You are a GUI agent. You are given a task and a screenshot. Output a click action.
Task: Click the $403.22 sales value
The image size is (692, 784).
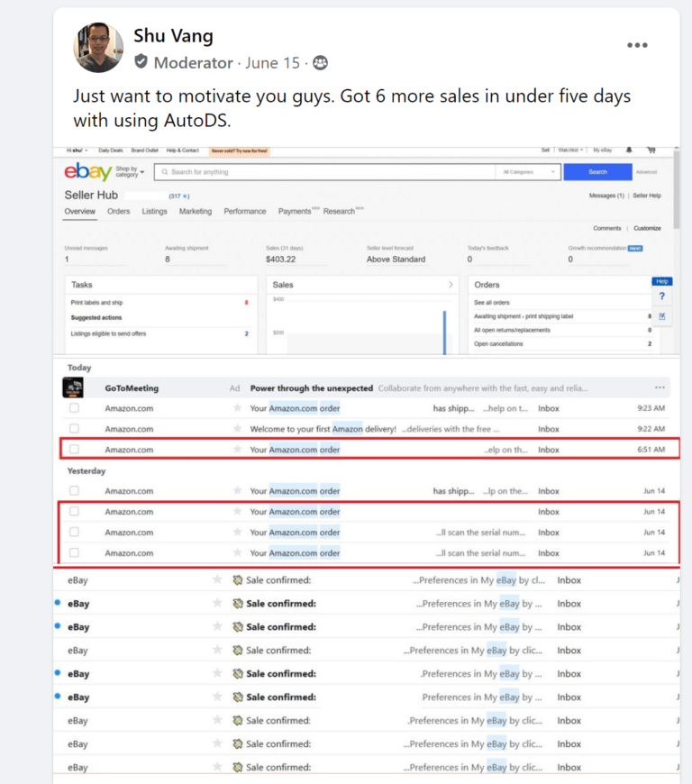[280, 259]
